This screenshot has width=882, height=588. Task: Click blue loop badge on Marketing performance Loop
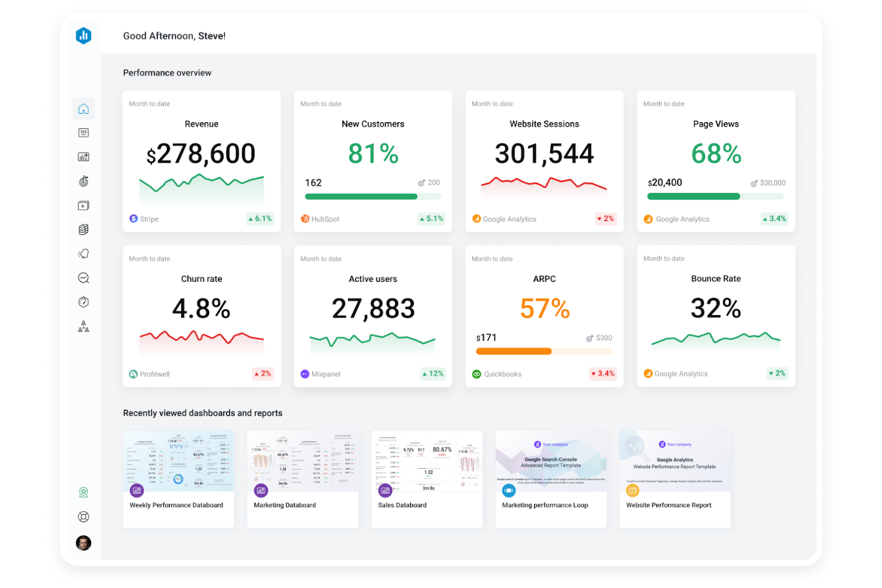tap(509, 490)
